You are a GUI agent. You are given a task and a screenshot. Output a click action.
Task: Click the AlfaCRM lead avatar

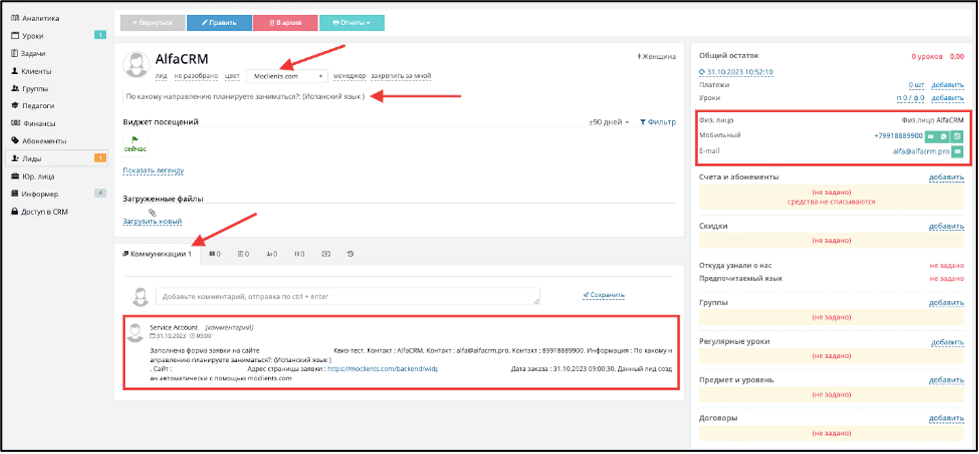[136, 66]
